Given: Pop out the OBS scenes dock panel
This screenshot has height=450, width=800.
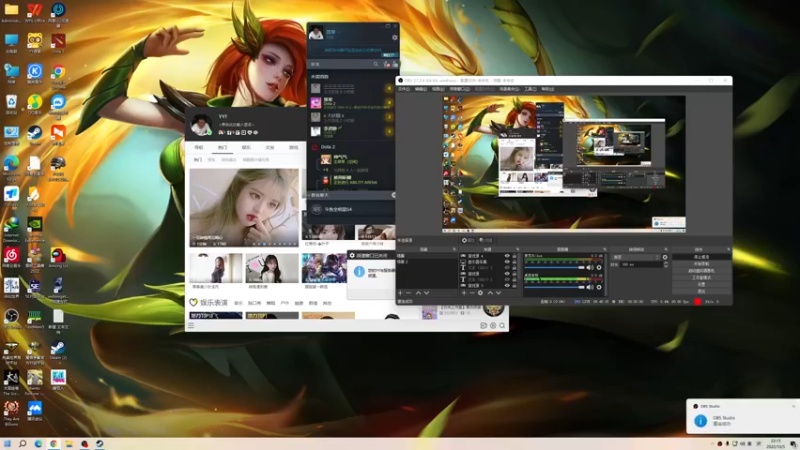Looking at the screenshot, I should pyautogui.click(x=454, y=249).
